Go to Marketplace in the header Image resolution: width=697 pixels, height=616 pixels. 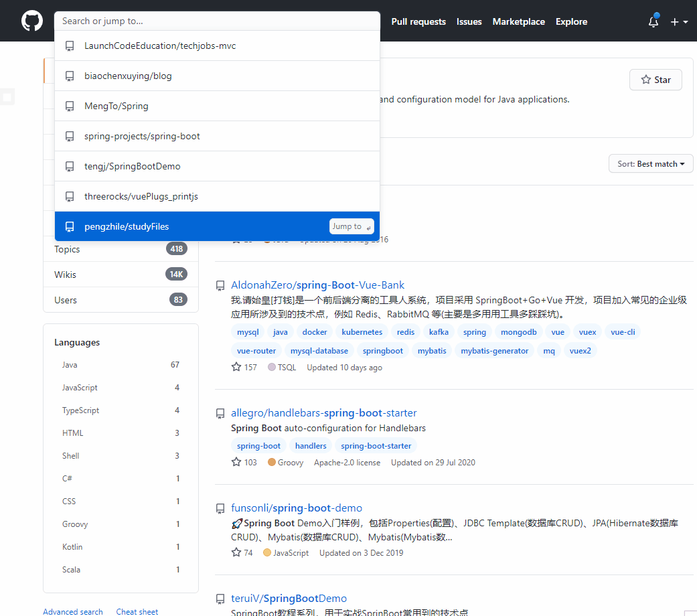point(518,21)
